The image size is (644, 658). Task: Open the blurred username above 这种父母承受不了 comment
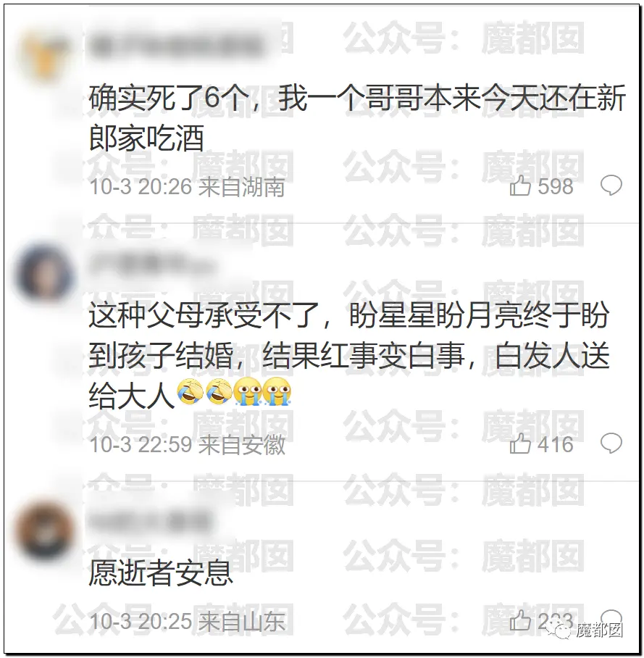tap(152, 264)
